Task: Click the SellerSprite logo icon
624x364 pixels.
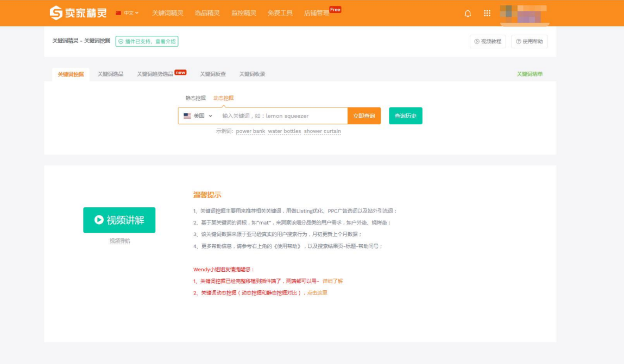Action: click(x=56, y=13)
